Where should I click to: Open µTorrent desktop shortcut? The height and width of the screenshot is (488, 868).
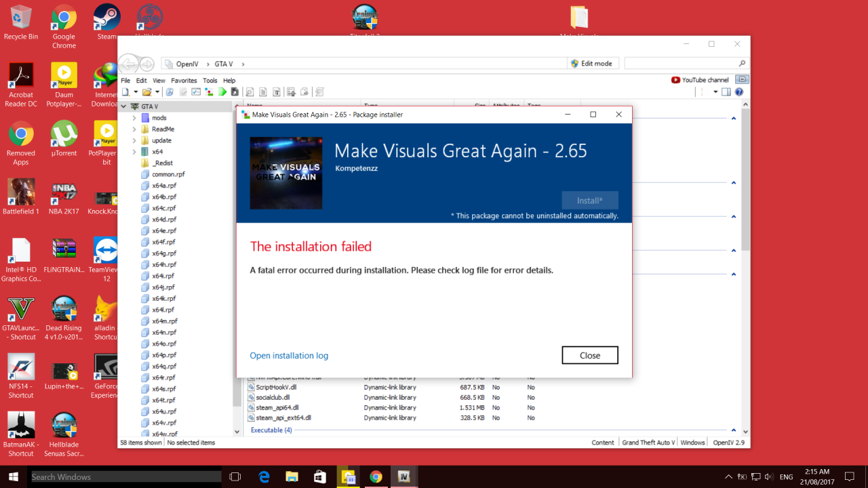tap(64, 139)
